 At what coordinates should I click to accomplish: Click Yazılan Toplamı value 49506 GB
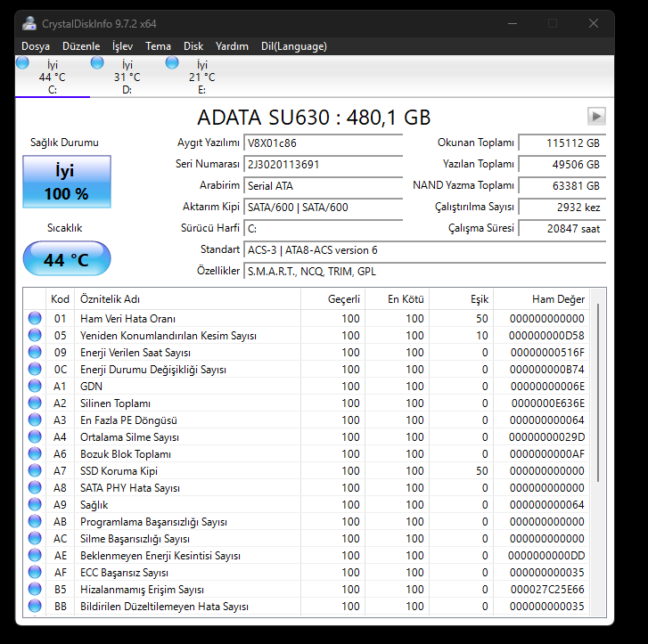click(x=562, y=165)
